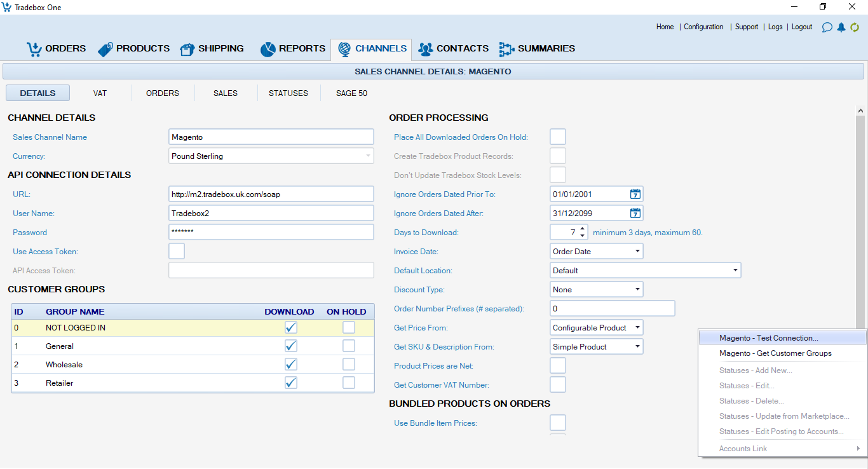Toggle Place All Downloaded Orders On Hold
868x469 pixels.
[x=558, y=137]
